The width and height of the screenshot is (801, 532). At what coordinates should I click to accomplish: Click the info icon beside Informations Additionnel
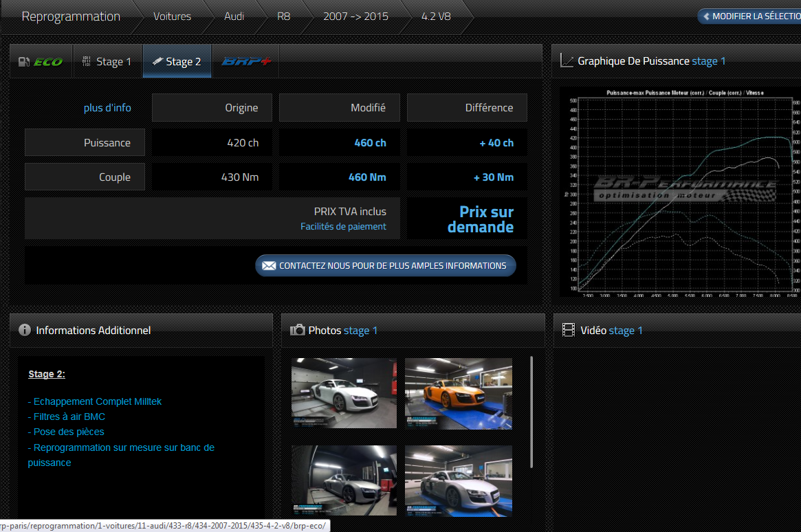pos(25,330)
